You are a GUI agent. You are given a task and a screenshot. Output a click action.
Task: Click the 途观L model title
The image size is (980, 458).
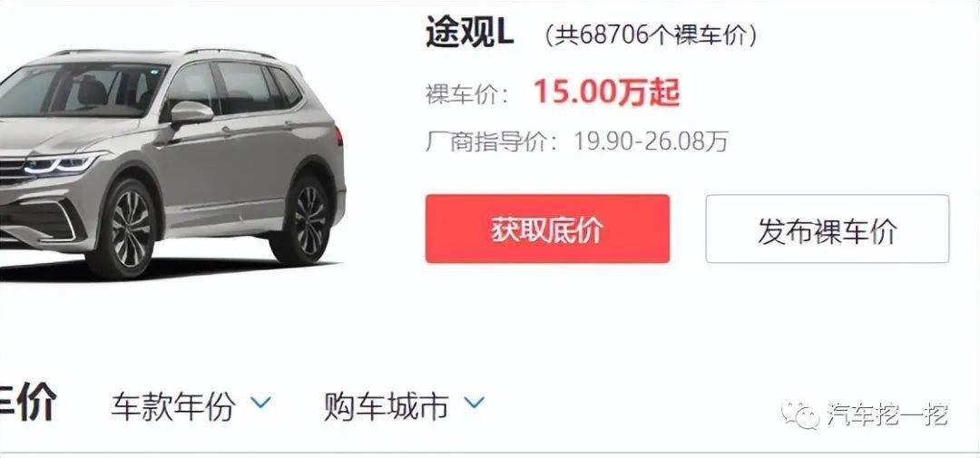[469, 31]
